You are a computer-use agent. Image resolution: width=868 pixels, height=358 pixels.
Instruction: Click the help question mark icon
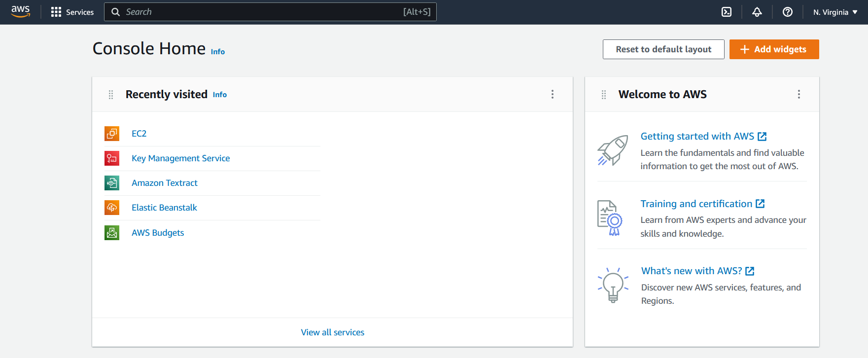pyautogui.click(x=787, y=11)
